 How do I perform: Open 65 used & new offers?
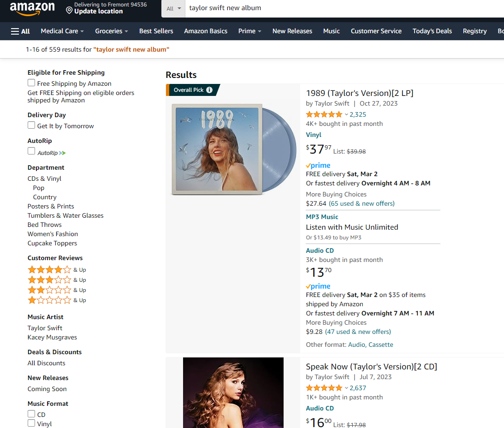point(362,203)
